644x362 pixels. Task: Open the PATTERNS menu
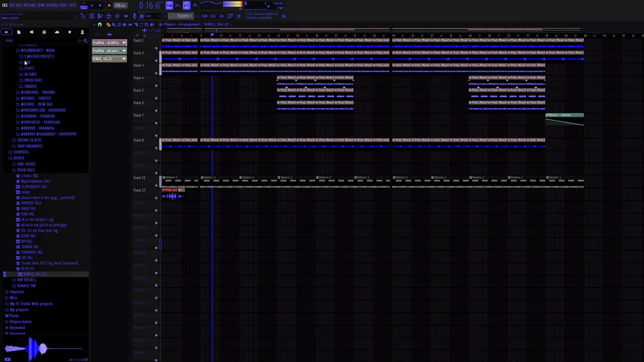tap(30, 5)
